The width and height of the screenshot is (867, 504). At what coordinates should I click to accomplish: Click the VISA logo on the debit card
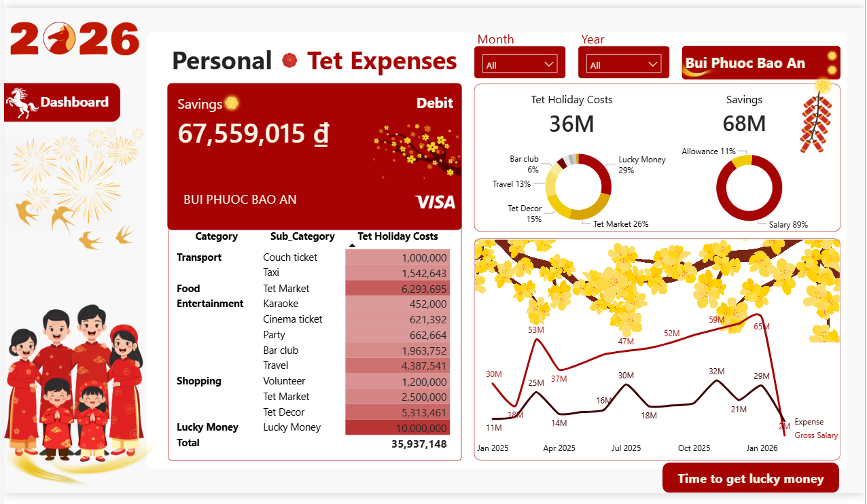(x=437, y=202)
